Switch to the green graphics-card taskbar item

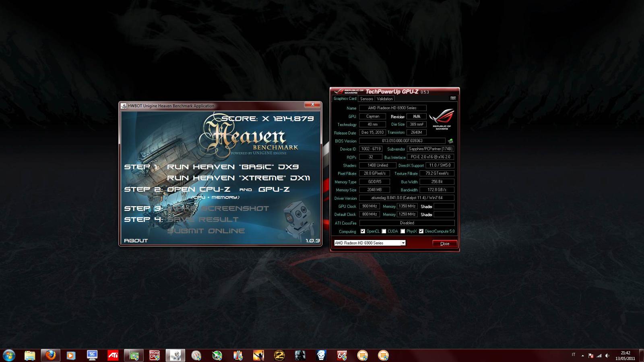[134, 355]
